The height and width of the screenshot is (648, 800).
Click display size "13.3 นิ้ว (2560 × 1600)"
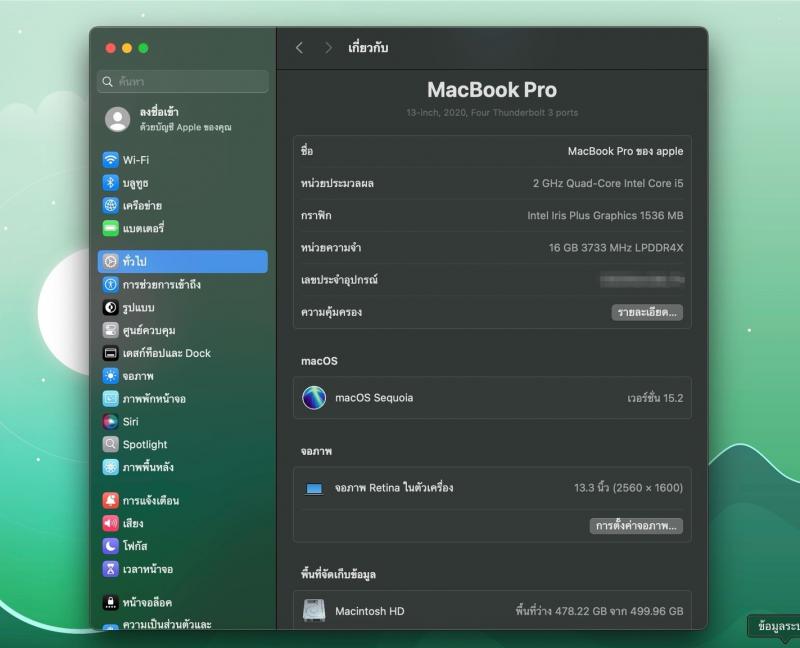point(629,488)
